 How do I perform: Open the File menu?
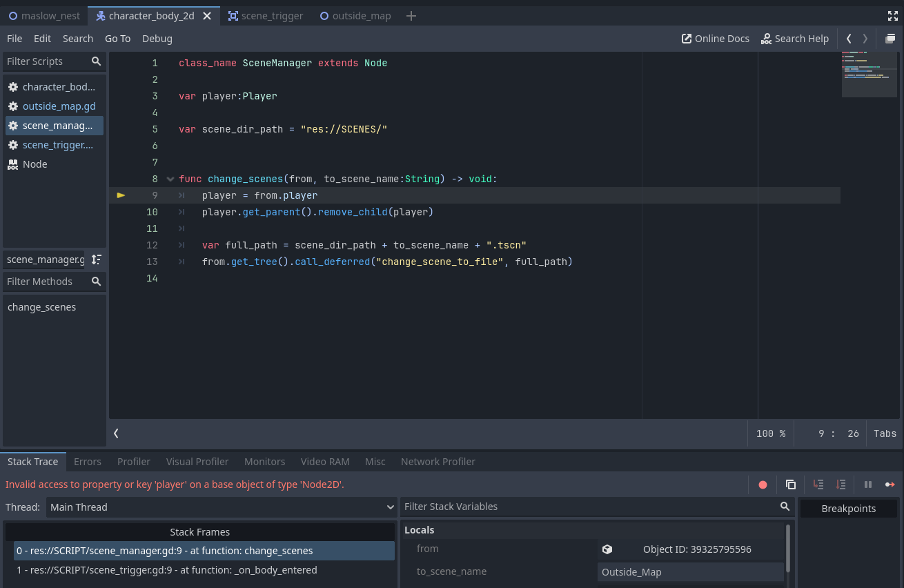point(14,39)
